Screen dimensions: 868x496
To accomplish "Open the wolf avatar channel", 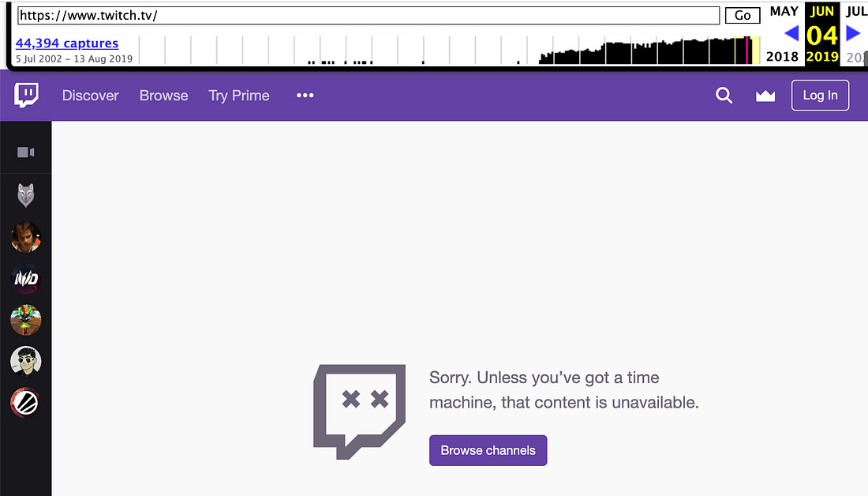I will point(25,196).
